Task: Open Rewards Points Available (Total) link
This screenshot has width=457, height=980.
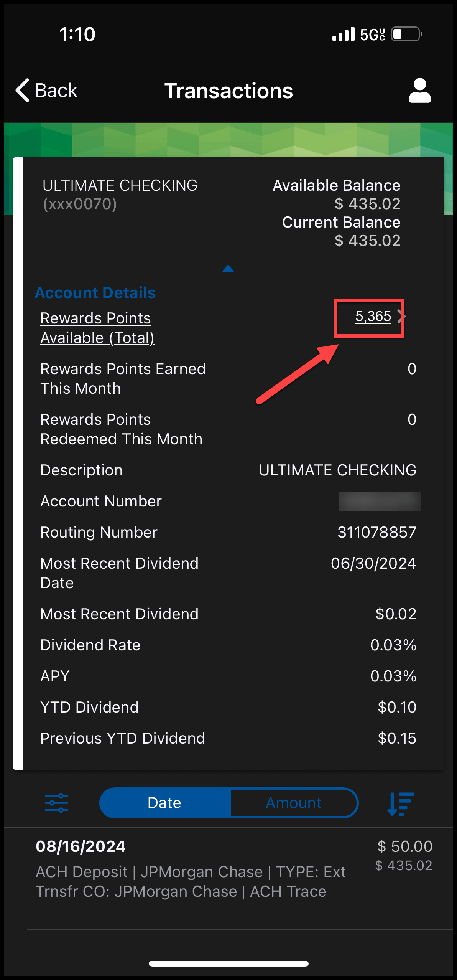Action: 97,328
